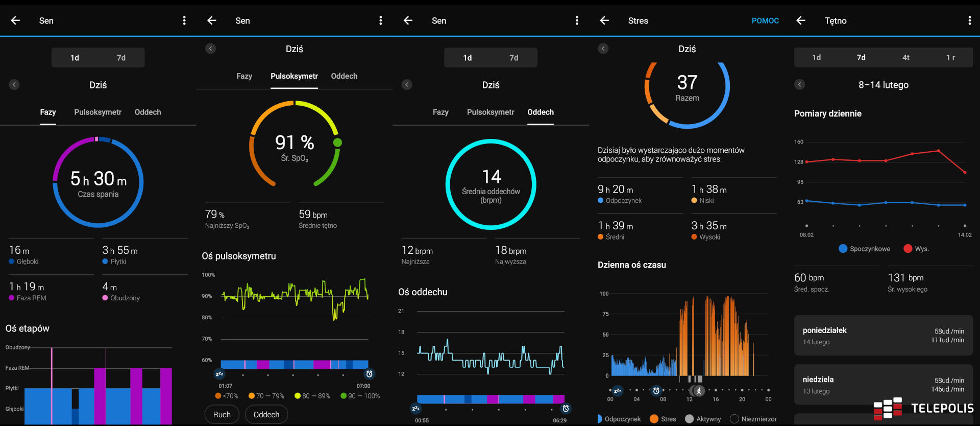Tap the sleep zZz icon on breathing axis

[416, 409]
